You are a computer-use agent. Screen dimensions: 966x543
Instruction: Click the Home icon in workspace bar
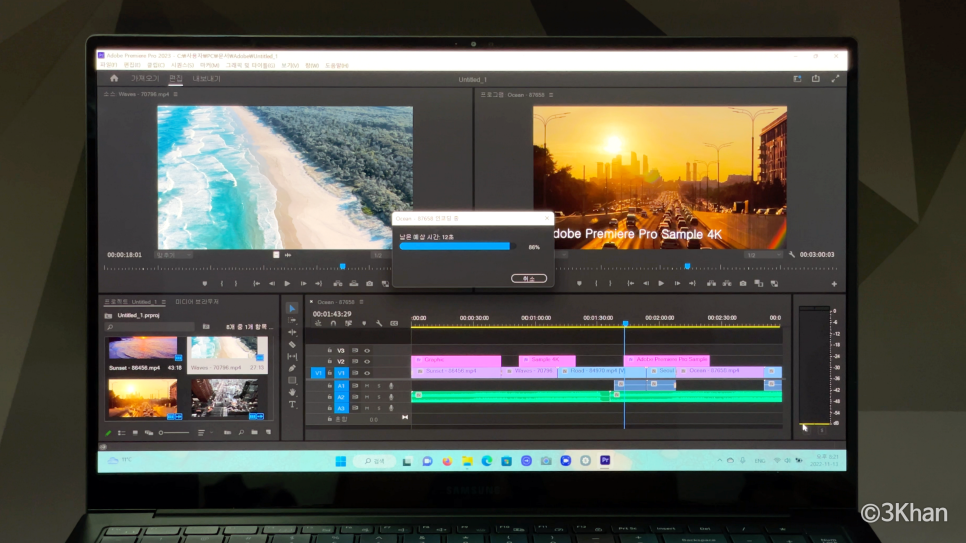pyautogui.click(x=114, y=78)
